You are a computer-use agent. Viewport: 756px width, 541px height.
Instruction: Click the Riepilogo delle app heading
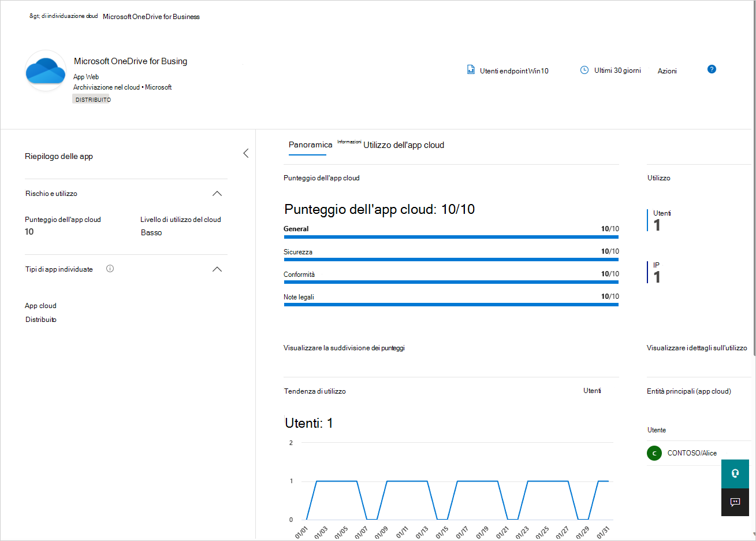click(x=59, y=156)
